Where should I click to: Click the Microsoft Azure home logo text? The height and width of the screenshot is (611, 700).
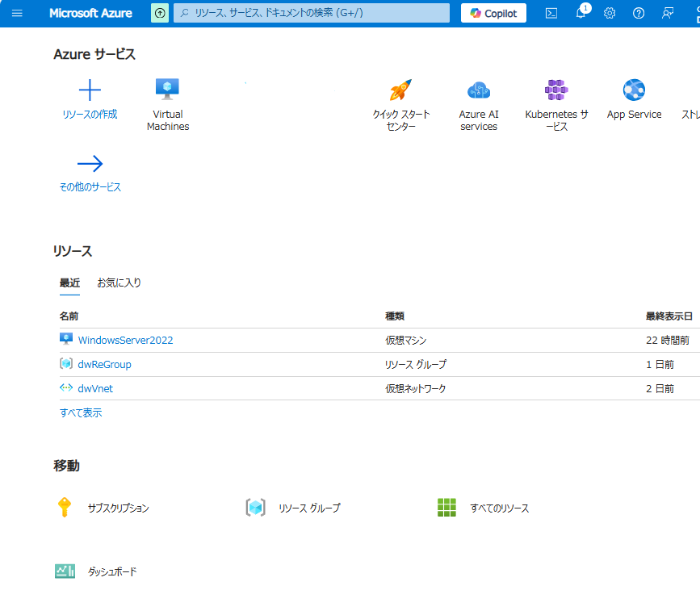[x=90, y=14]
